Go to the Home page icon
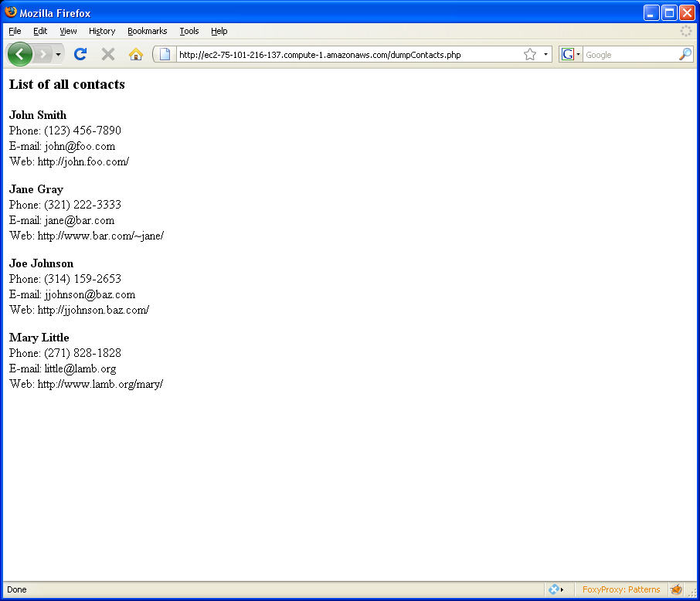The width and height of the screenshot is (700, 601). (x=136, y=55)
